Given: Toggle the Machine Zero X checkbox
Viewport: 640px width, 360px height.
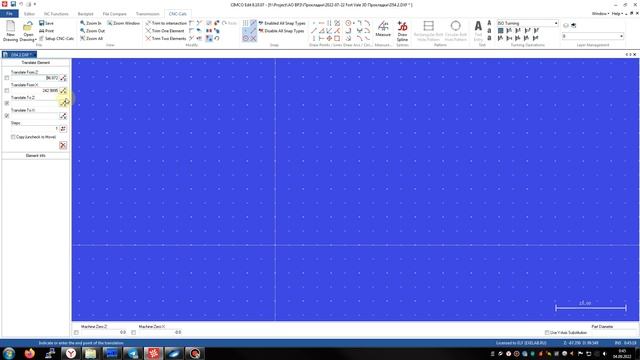Looking at the screenshot, I should 133,333.
